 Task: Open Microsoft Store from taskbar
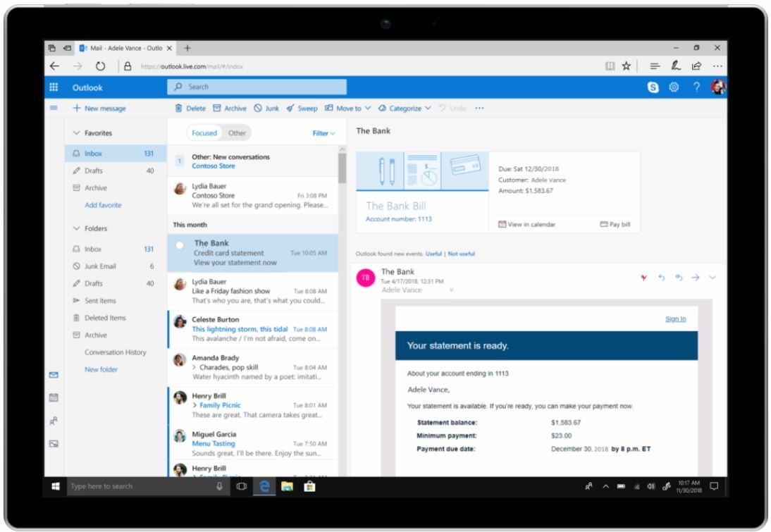tap(309, 486)
